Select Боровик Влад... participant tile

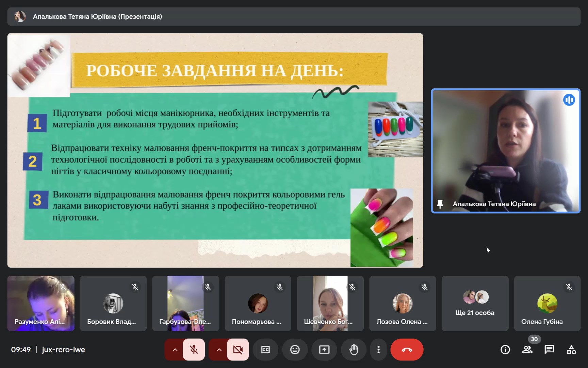[x=113, y=303]
